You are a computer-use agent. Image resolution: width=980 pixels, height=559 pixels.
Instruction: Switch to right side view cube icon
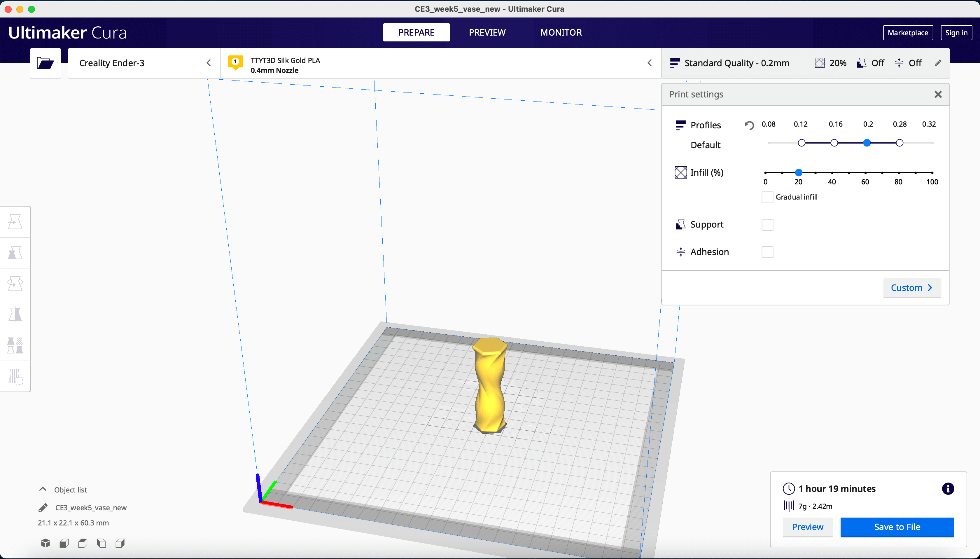(x=120, y=543)
